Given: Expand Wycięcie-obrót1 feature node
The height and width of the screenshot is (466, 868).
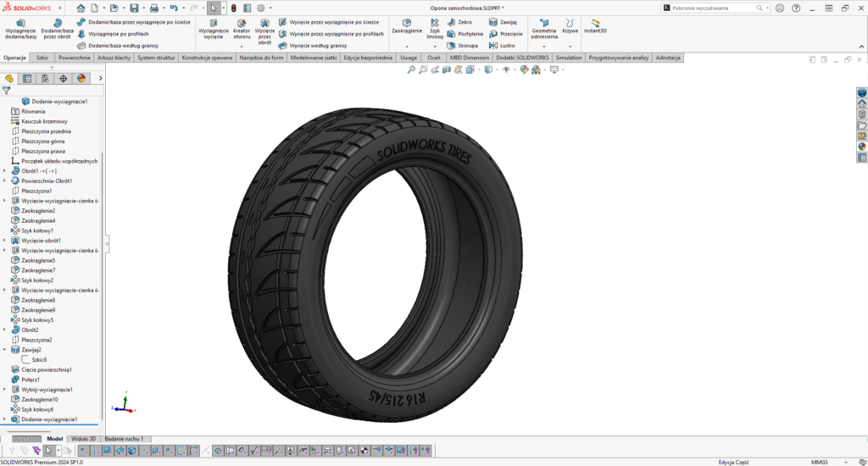Looking at the screenshot, I should click(4, 241).
